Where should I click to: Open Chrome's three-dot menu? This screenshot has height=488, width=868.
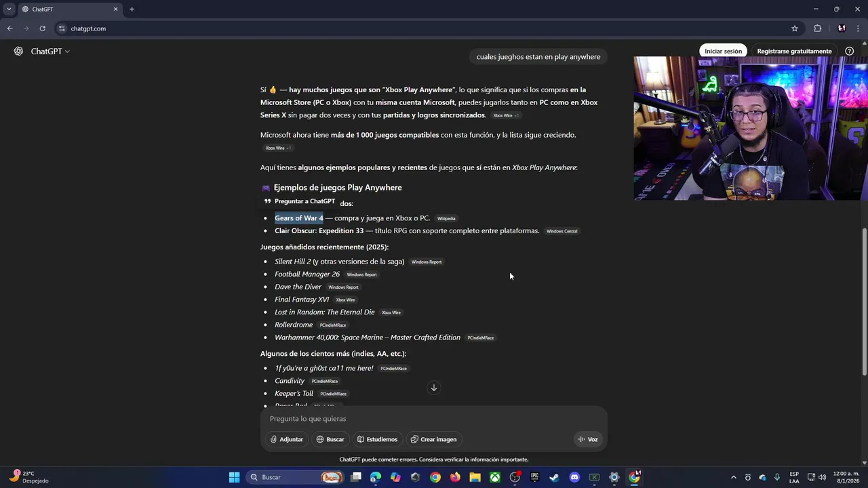(857, 28)
